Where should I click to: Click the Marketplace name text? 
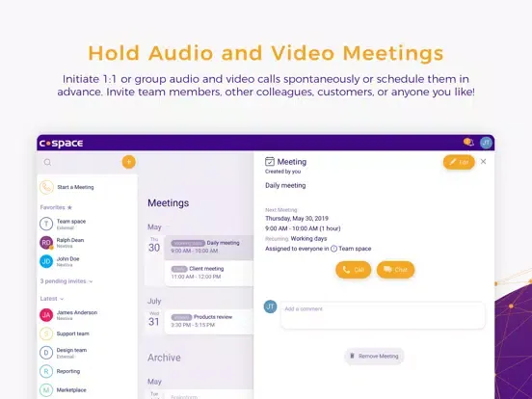(71, 389)
